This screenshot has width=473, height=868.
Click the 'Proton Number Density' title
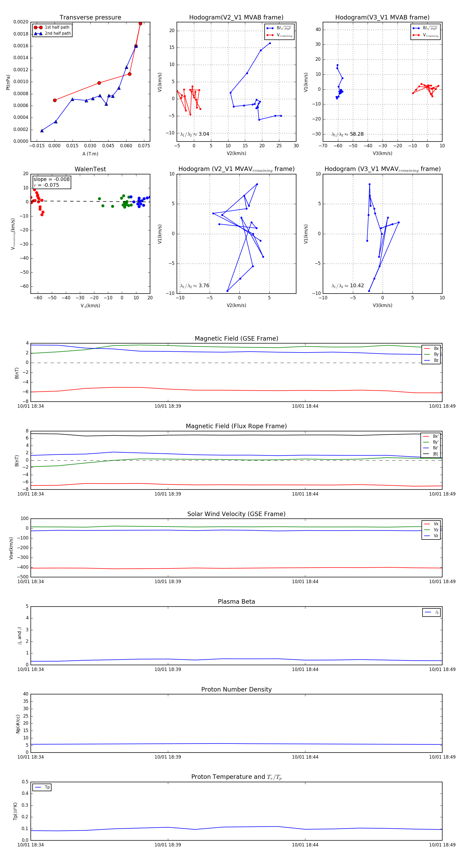[x=236, y=689]
